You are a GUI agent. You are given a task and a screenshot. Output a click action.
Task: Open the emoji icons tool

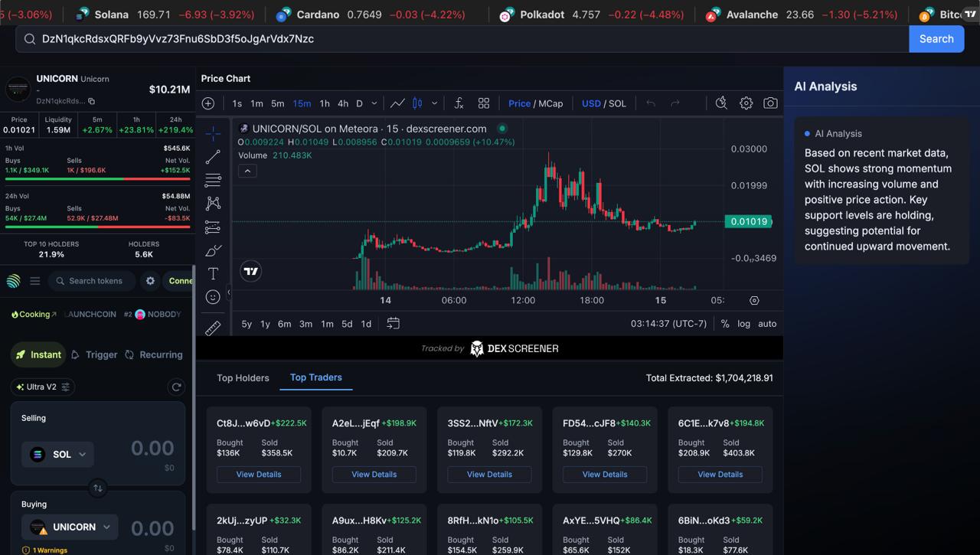point(213,297)
